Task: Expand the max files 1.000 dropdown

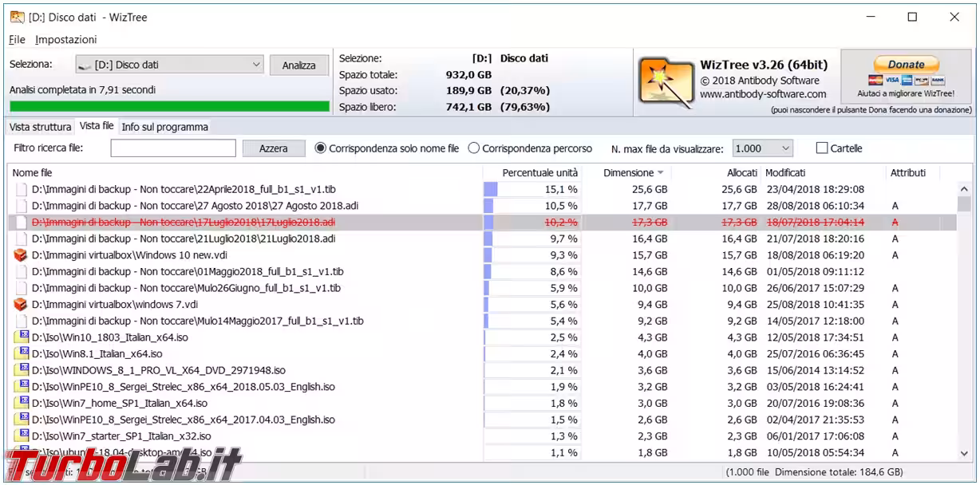Action: pos(762,148)
